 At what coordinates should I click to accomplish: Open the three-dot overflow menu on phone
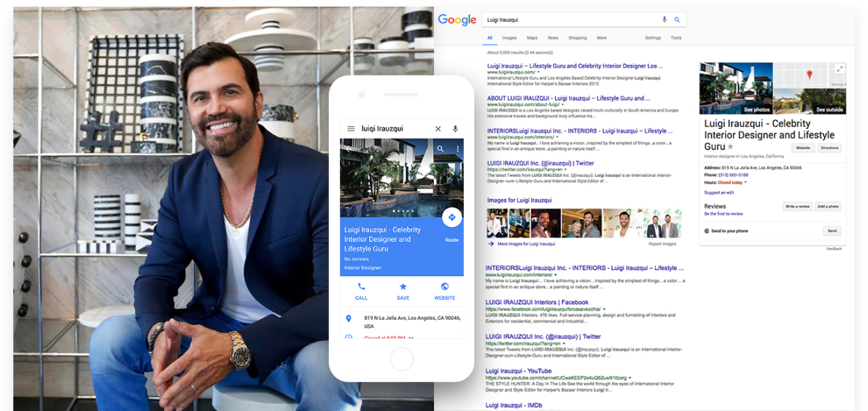point(457,149)
